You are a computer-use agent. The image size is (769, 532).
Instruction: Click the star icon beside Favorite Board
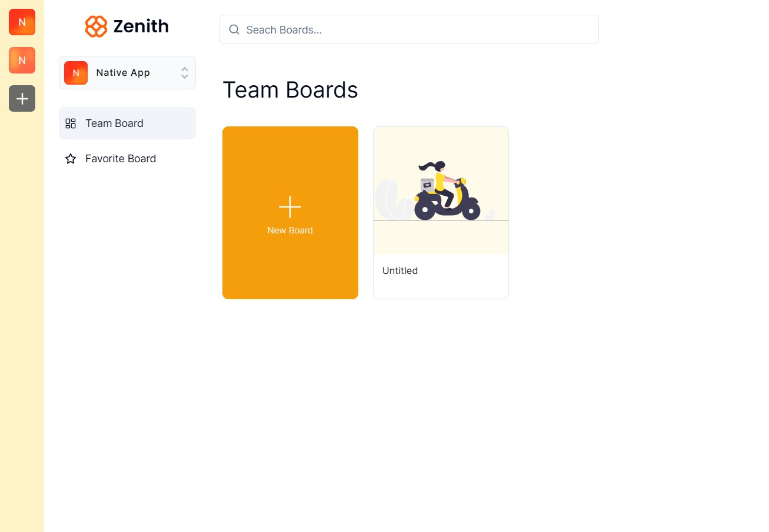pyautogui.click(x=71, y=159)
